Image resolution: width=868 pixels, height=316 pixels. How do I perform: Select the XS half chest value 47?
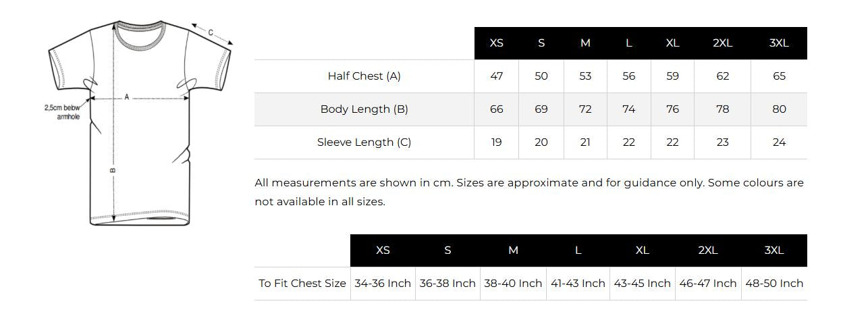pos(497,76)
